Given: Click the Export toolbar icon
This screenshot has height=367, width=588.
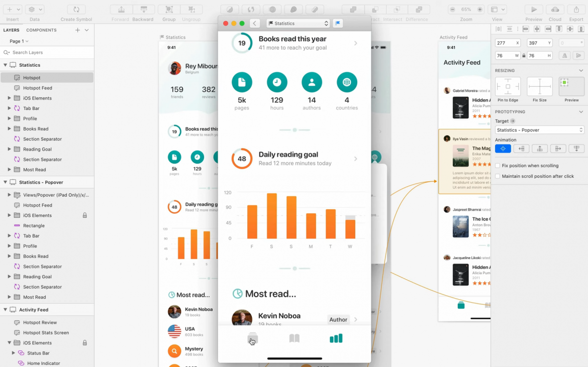Looking at the screenshot, I should tap(576, 9).
